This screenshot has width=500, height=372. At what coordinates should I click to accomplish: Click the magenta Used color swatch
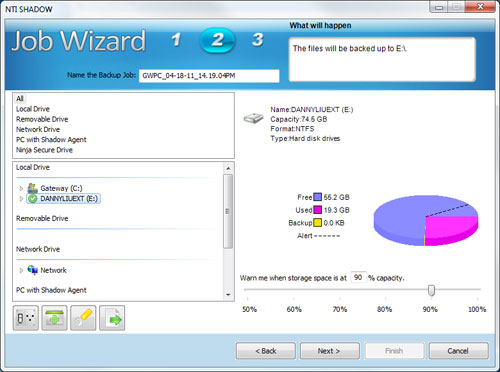click(x=318, y=210)
